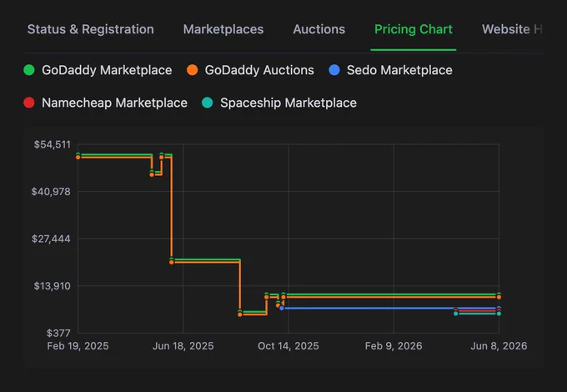Hide the GoDaddy Auctions series label
This screenshot has width=567, height=392.
tap(259, 70)
